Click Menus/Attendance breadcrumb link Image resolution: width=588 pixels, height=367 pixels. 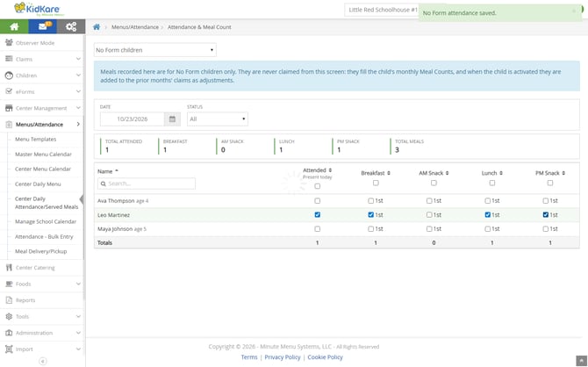(135, 27)
